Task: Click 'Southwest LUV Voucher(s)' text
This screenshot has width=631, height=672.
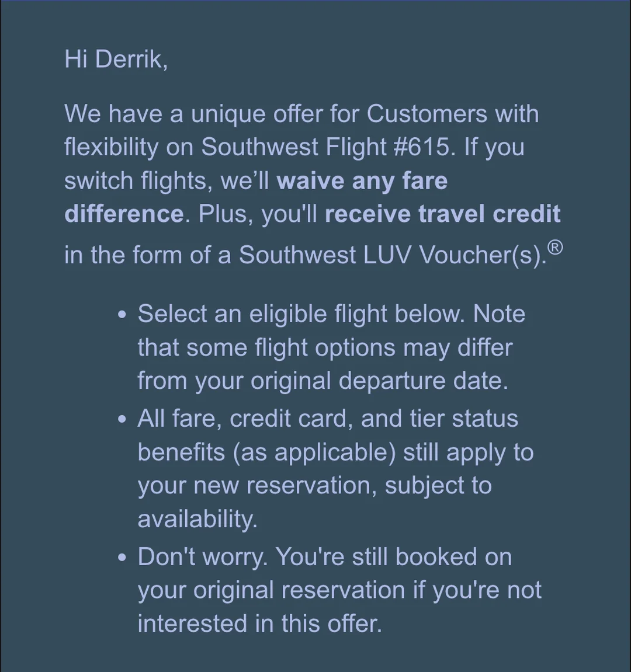Action: [x=393, y=255]
